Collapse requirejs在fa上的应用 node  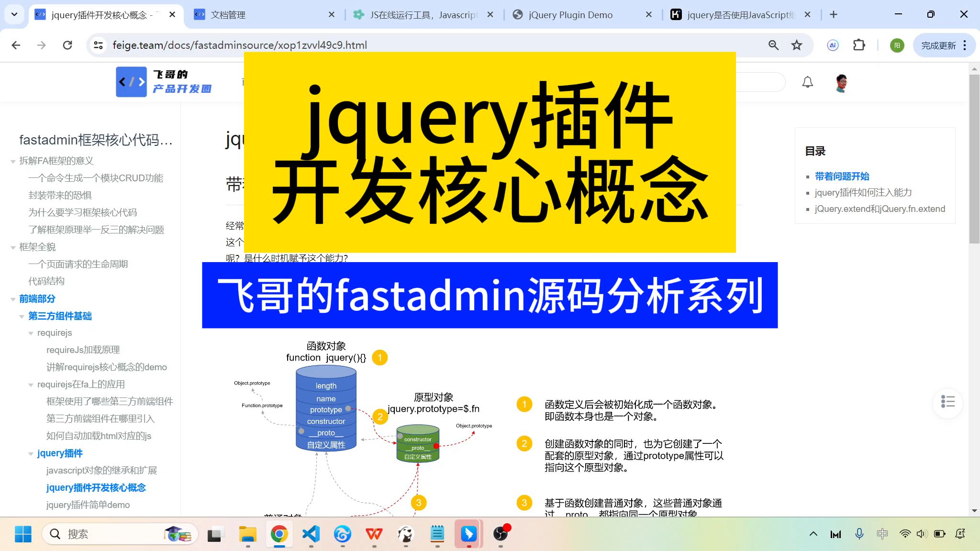[x=31, y=385]
